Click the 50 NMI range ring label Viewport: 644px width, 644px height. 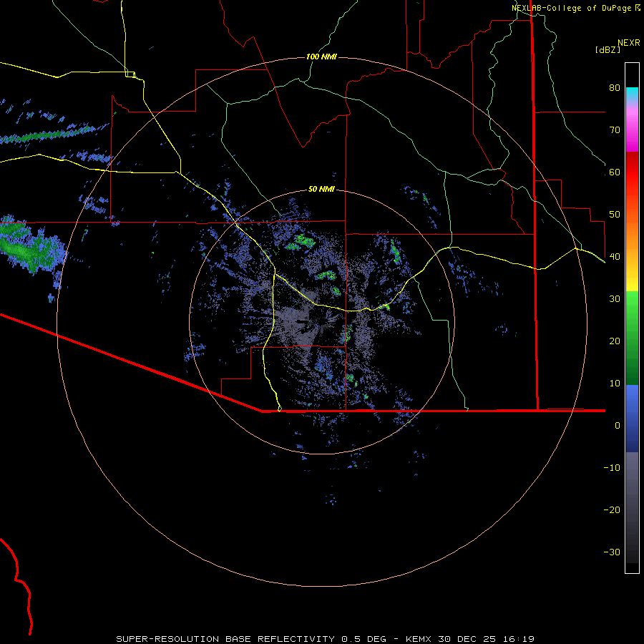pyautogui.click(x=321, y=190)
